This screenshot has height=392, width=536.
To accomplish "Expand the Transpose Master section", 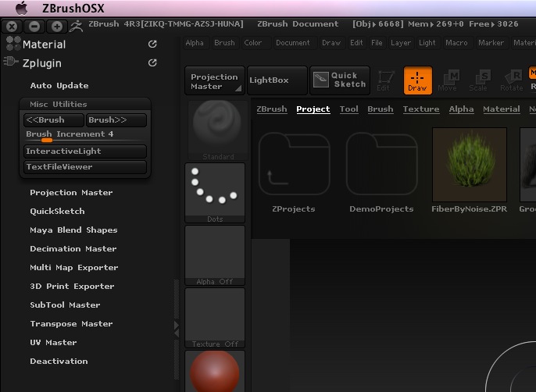I will (71, 323).
